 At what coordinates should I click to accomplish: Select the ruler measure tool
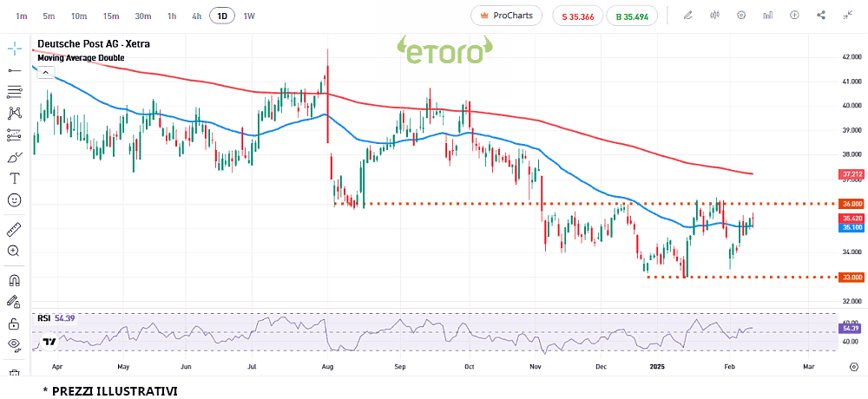point(14,229)
